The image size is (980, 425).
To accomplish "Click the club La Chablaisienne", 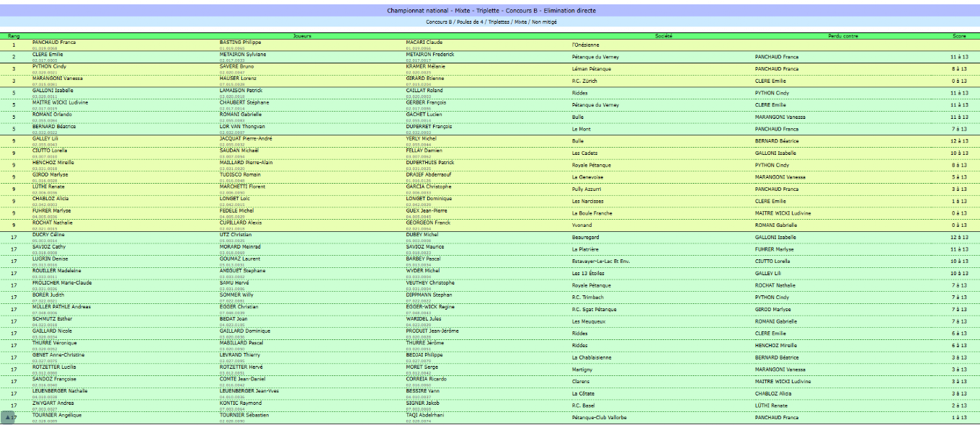I will (592, 357).
